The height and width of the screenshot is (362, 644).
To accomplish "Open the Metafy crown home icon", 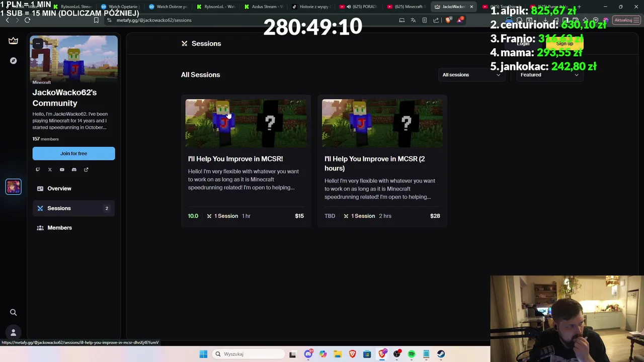I will pyautogui.click(x=13, y=41).
